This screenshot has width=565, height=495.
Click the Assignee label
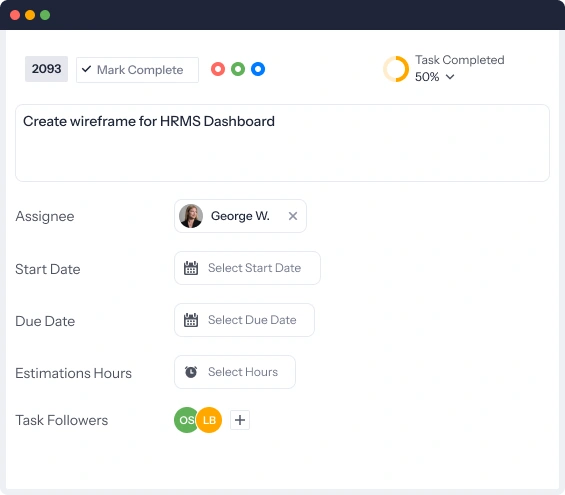pos(45,216)
